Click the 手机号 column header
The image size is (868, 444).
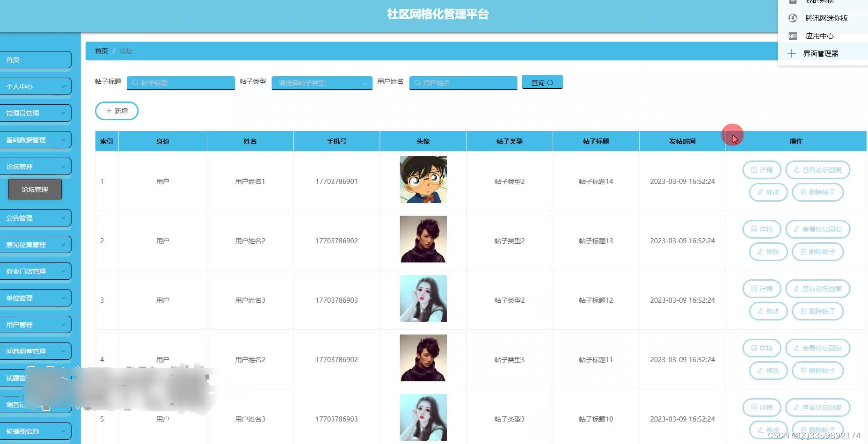point(336,141)
